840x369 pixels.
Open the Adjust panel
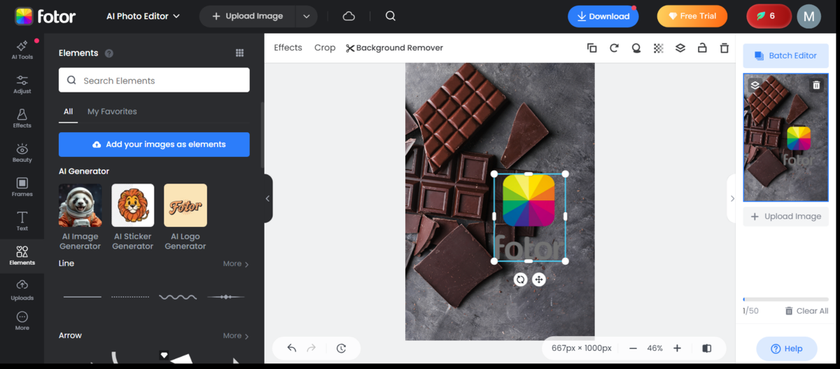pyautogui.click(x=22, y=84)
